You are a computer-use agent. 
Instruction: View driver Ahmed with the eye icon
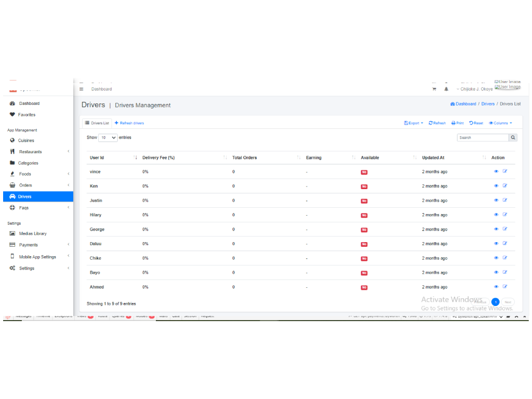tap(496, 287)
